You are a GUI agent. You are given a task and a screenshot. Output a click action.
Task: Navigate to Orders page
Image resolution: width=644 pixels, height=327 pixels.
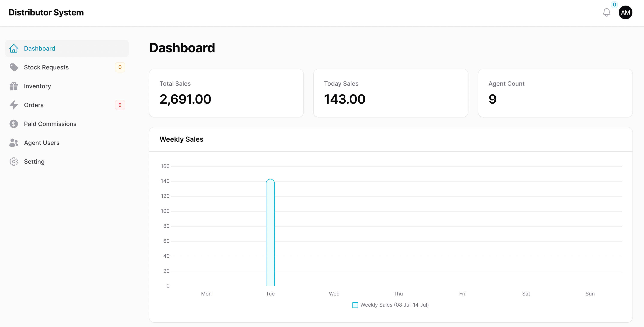pos(67,105)
